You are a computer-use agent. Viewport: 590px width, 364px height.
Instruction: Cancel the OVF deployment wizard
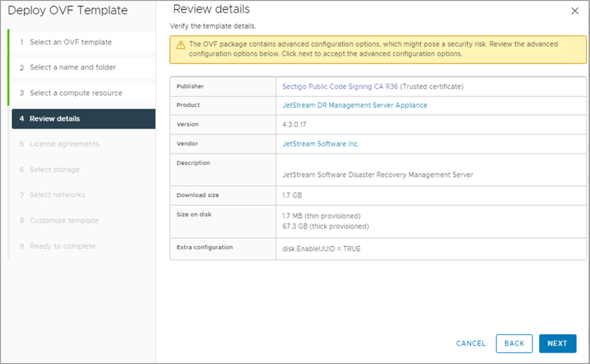[471, 343]
